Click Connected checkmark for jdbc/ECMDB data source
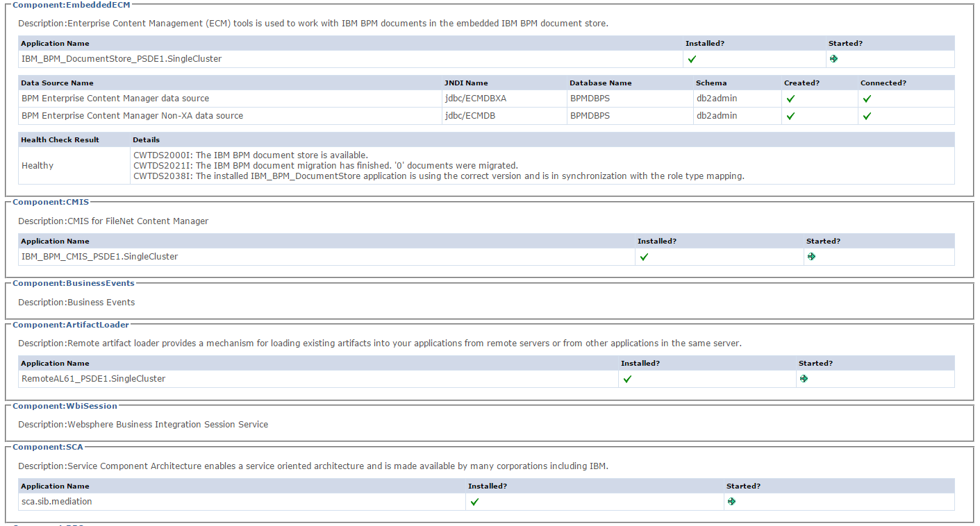This screenshot has height=526, width=980. click(x=867, y=116)
